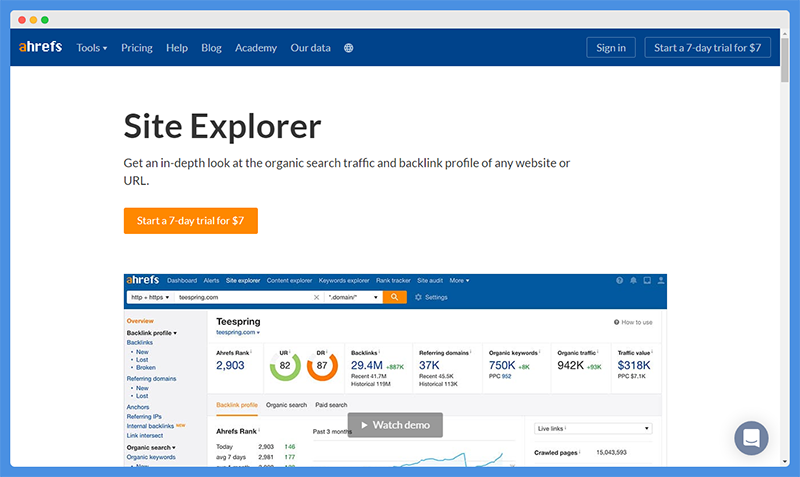Open the Blog link in header
Image resolution: width=800 pixels, height=477 pixels.
pyautogui.click(x=211, y=48)
